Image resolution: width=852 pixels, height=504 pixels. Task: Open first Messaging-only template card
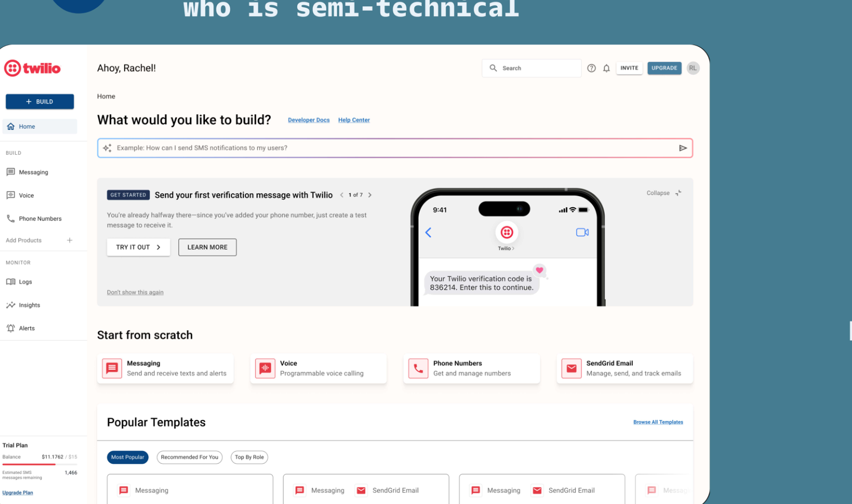point(190,489)
